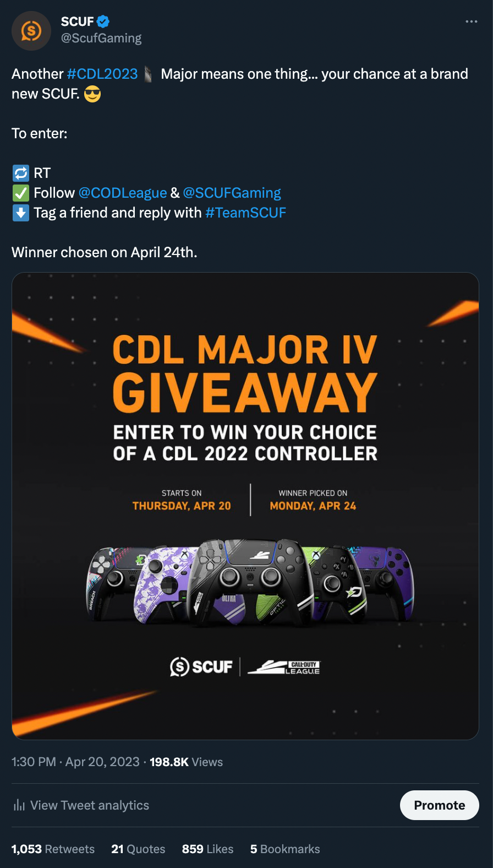Show the 21 Quotes list
Screen dimensions: 493x868
[138, 849]
